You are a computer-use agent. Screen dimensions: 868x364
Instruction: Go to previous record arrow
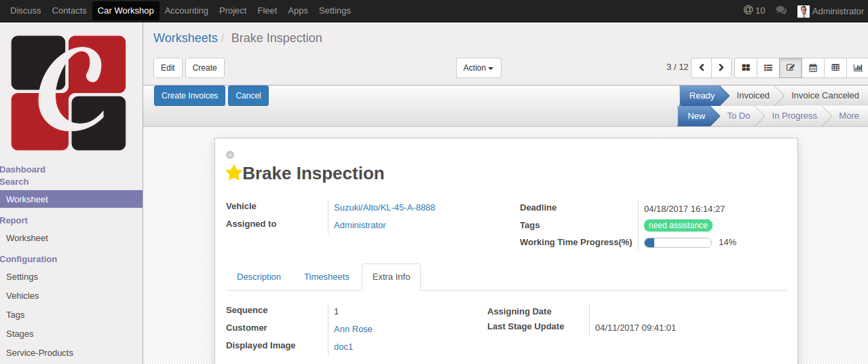coord(702,68)
